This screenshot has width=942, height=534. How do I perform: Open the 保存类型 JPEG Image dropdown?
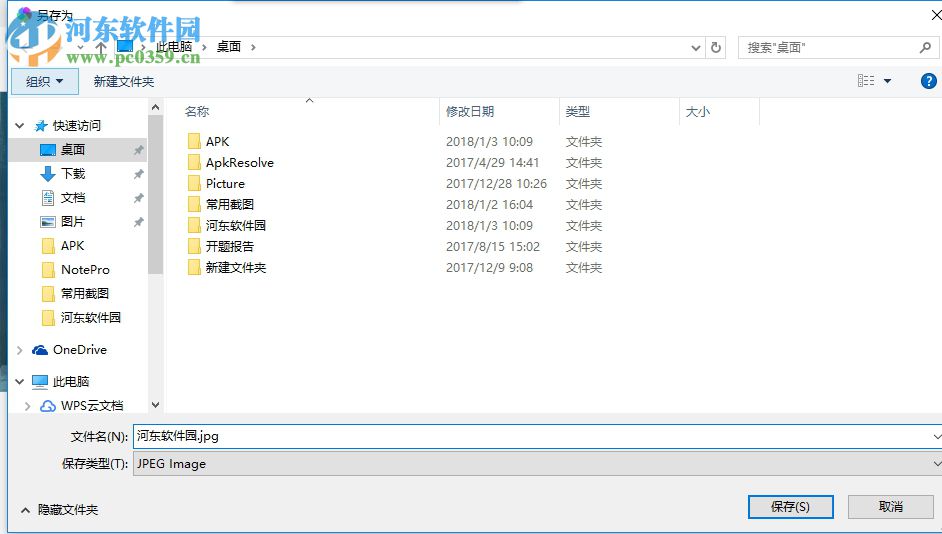pos(537,464)
